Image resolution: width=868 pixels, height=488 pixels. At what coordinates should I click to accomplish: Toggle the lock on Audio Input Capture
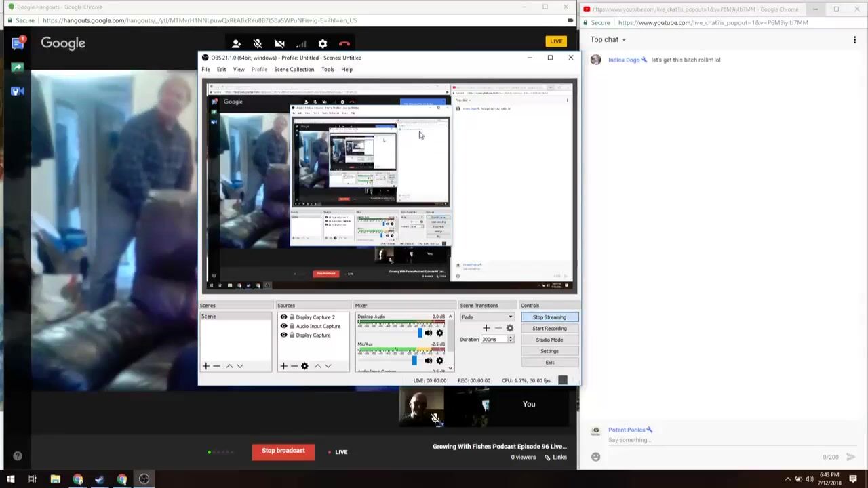tap(292, 326)
